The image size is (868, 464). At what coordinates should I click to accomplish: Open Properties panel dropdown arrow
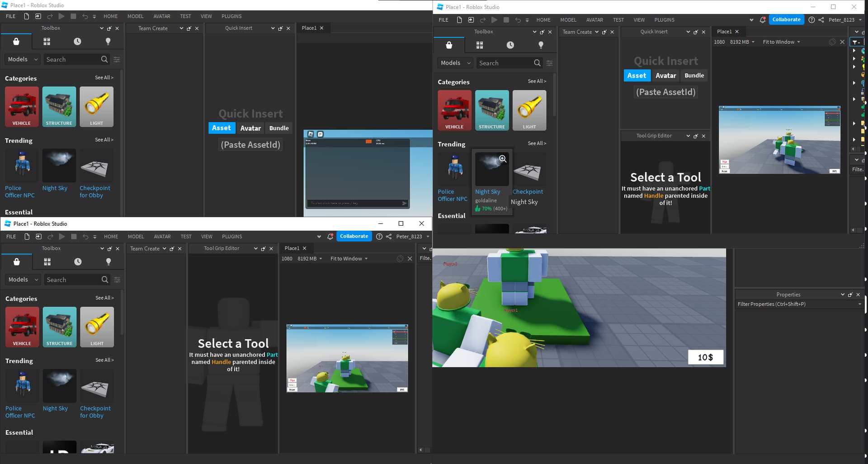842,294
